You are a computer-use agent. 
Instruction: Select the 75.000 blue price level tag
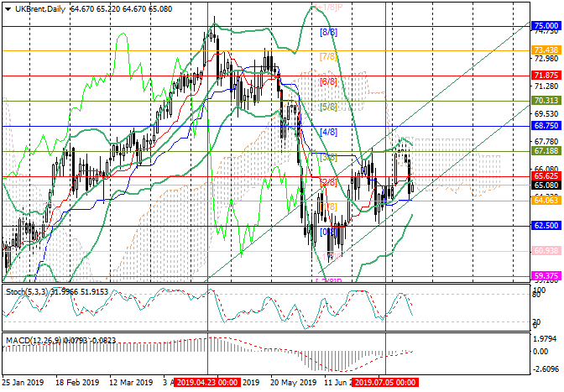coord(546,27)
